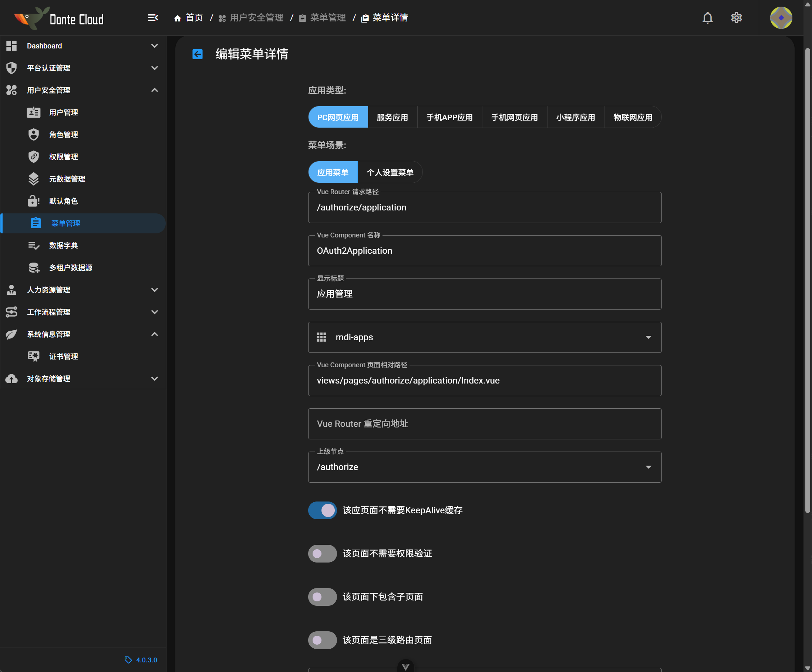
Task: Switch to 个人设置菜单 scene
Action: tap(390, 172)
